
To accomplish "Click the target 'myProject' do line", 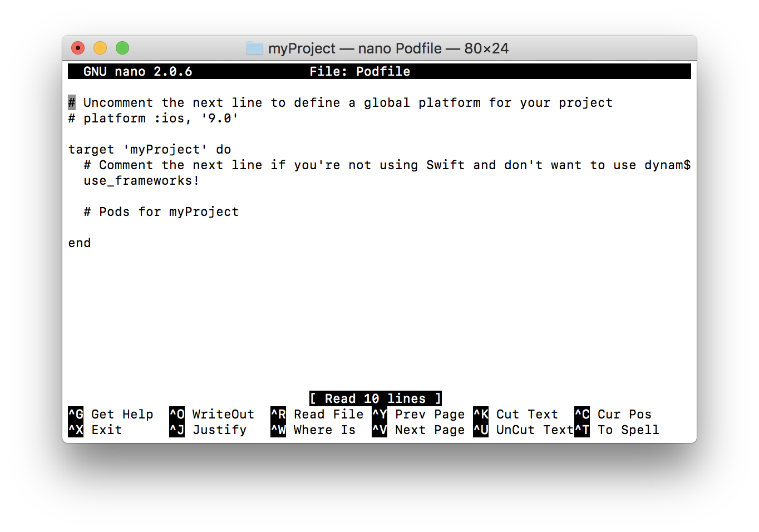I will [x=150, y=150].
